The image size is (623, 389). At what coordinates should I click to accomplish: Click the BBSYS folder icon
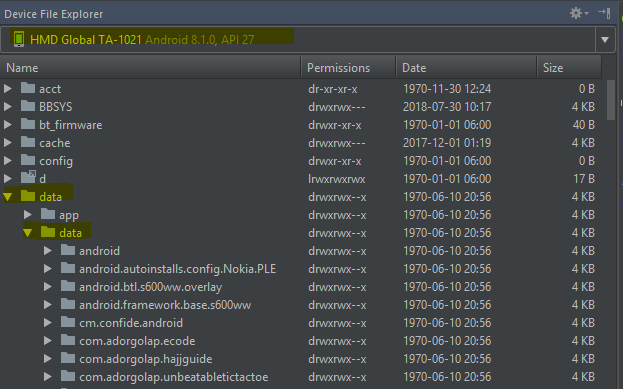[28, 106]
